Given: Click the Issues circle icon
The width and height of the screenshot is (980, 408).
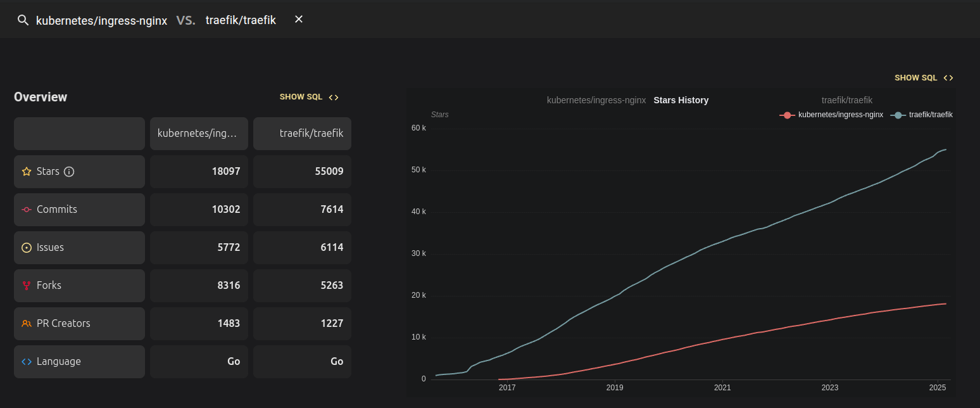Looking at the screenshot, I should [x=27, y=248].
